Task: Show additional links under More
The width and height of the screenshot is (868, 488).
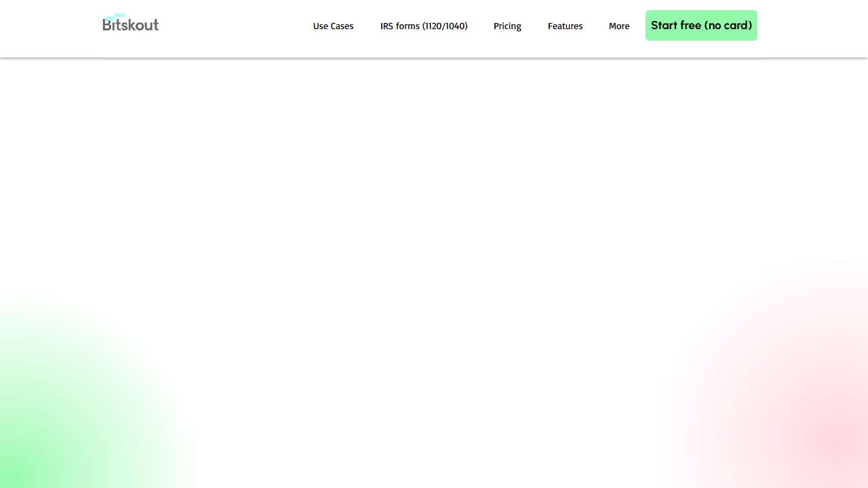Action: coord(618,26)
